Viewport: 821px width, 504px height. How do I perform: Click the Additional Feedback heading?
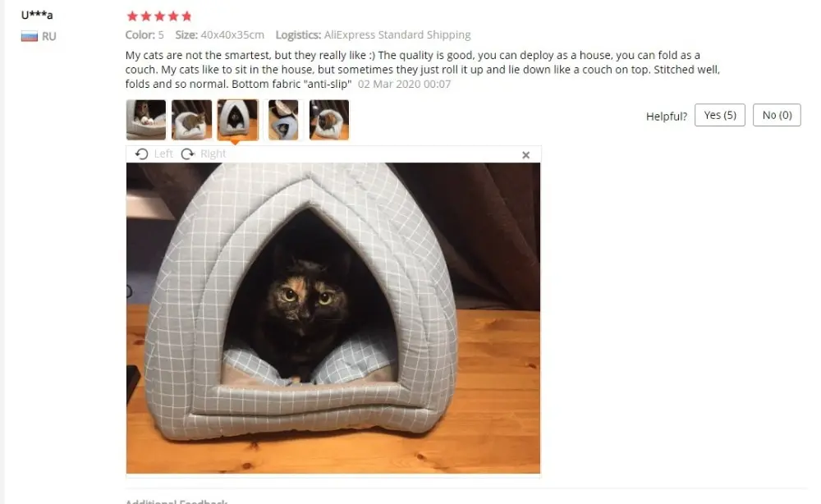point(177,501)
